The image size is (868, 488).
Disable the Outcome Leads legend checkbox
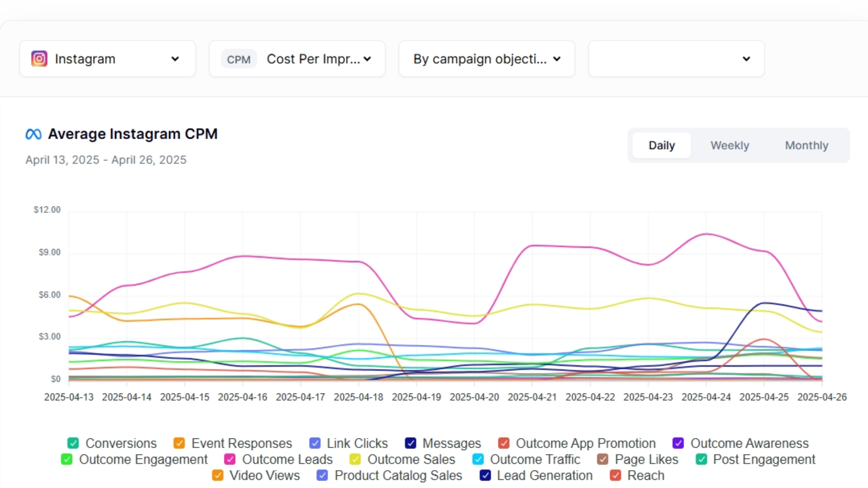(229, 459)
